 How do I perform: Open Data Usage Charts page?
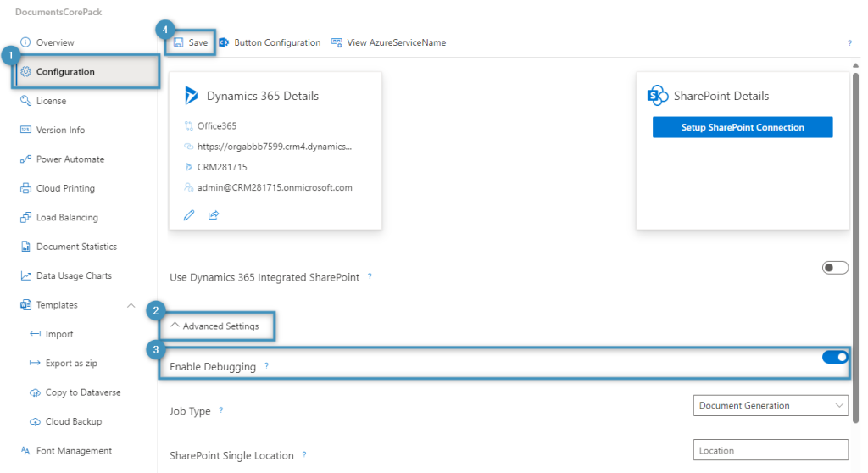coord(74,275)
